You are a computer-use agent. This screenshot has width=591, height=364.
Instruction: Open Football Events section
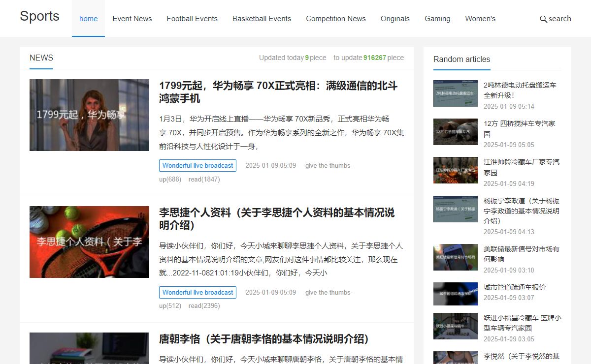(192, 19)
